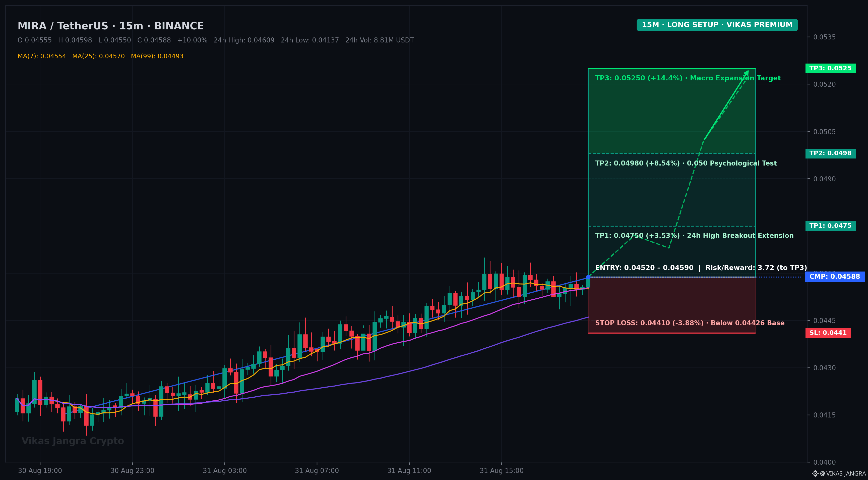Select the open value O 0.04555
868x480 pixels.
tap(35, 40)
